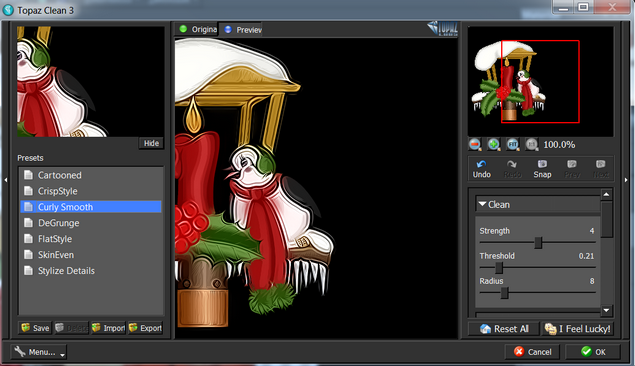Select the FlatStyle preset
635x366 pixels.
pyautogui.click(x=91, y=239)
